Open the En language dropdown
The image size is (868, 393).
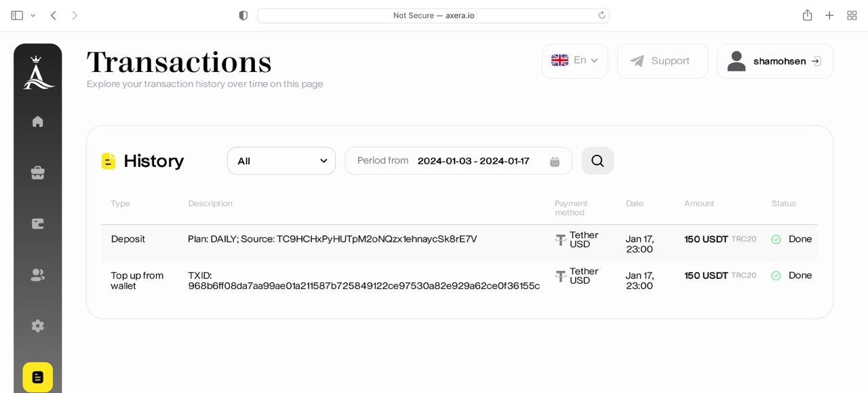coord(575,61)
